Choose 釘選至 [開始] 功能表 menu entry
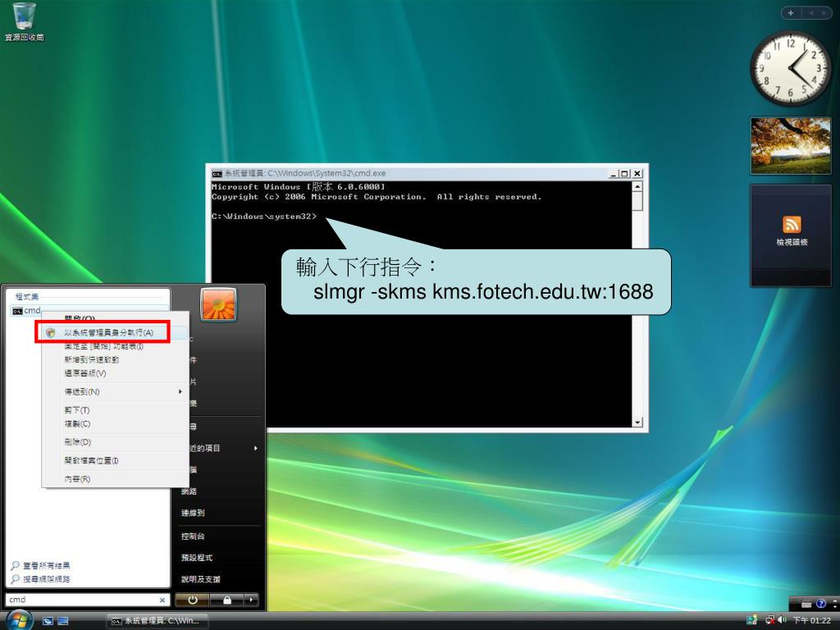Viewport: 840px width, 630px height. (104, 347)
